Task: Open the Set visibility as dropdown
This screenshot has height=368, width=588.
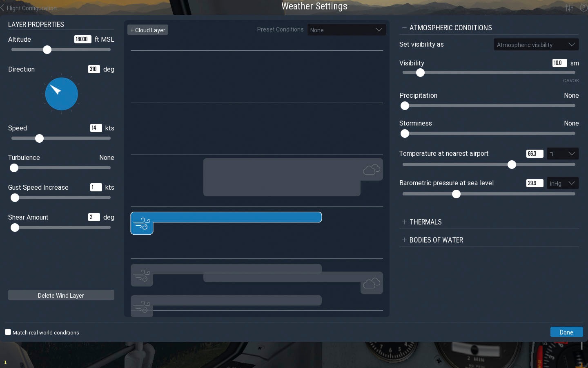Action: (536, 45)
